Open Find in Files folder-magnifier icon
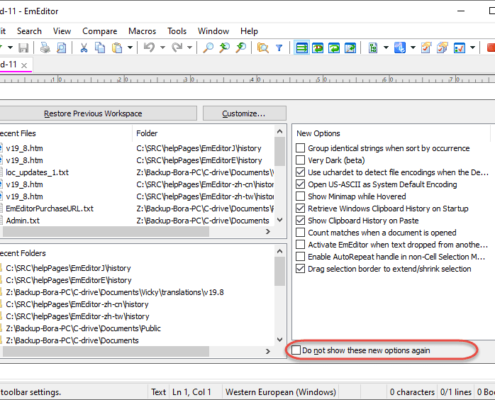495x400 pixels. 263,48
